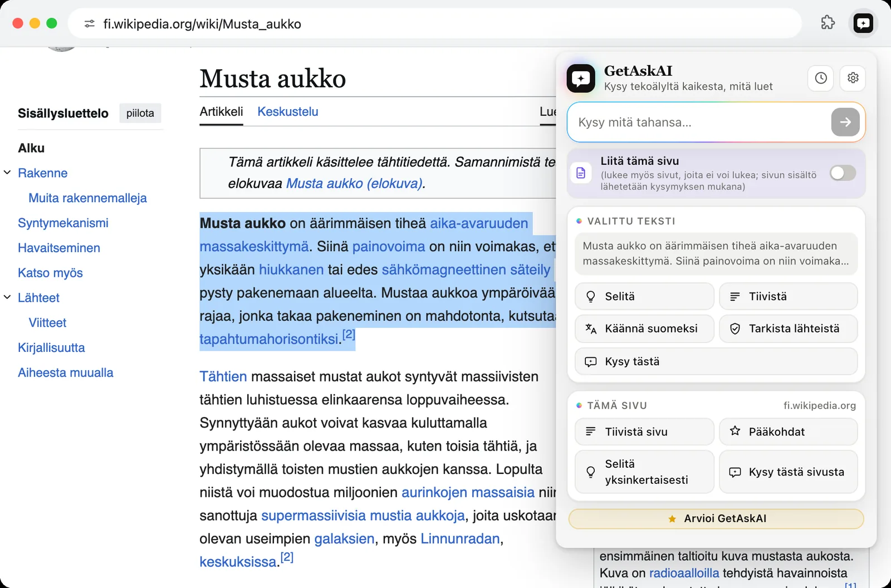Hide the table of contents with piilota
Viewport: 891px width, 588px height.
coord(140,113)
